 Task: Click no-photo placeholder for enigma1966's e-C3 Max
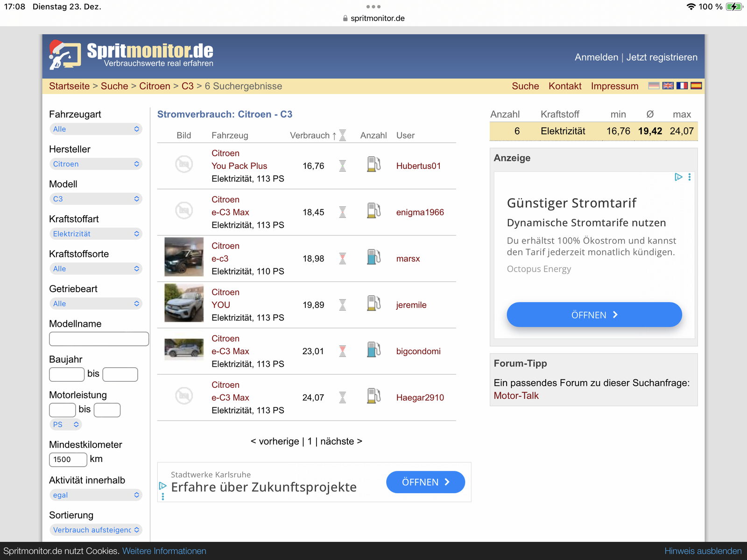184,210
